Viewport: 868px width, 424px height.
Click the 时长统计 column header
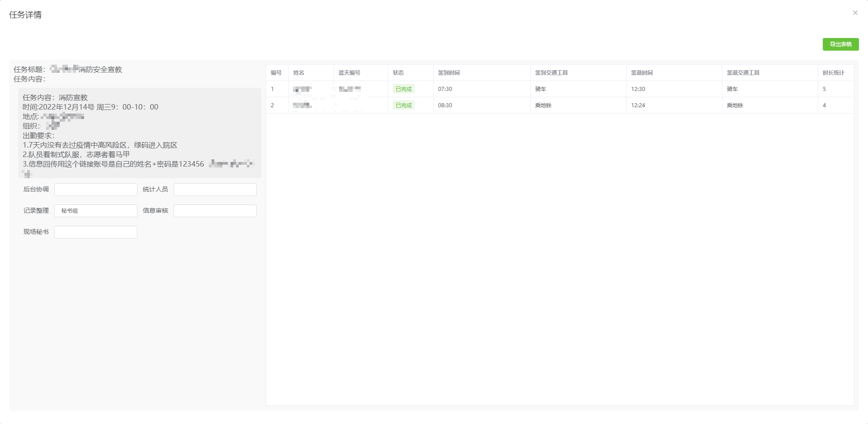click(x=834, y=73)
